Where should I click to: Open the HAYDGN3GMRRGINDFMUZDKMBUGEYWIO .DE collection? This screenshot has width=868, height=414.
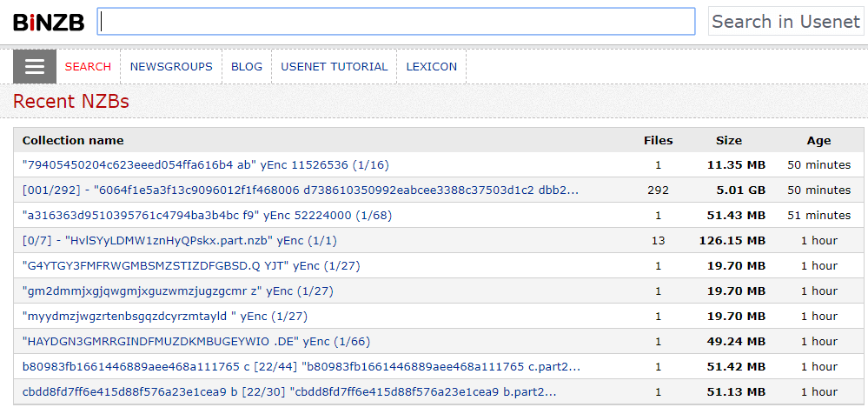[x=195, y=341]
